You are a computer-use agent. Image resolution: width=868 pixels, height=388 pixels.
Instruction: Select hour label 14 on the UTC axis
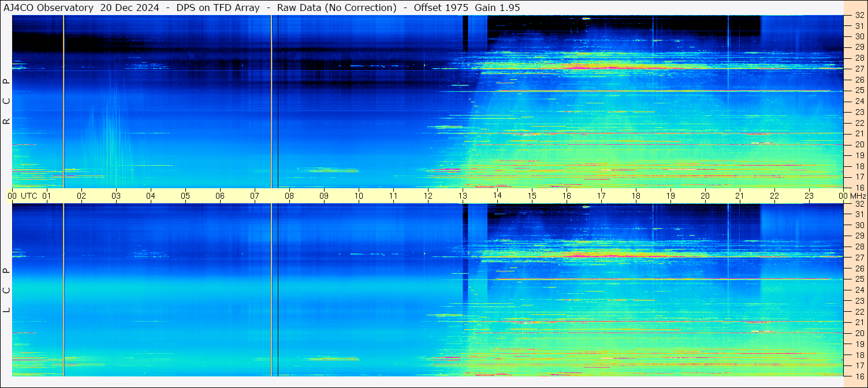click(x=497, y=196)
